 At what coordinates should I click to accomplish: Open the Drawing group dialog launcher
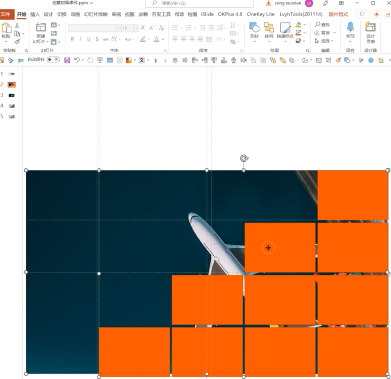tap(307, 51)
